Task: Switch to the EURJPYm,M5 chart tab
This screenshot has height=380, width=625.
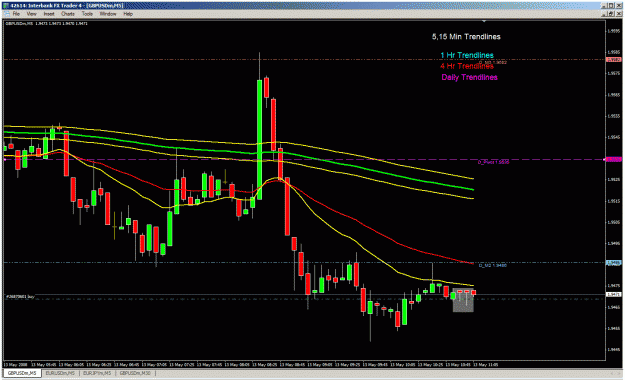Action: pyautogui.click(x=97, y=373)
